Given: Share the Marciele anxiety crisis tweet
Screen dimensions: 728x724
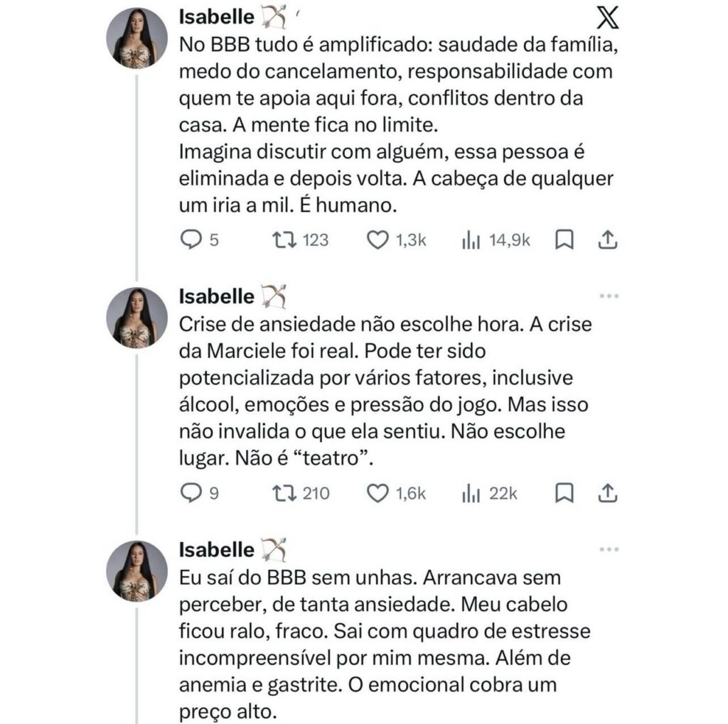Looking at the screenshot, I should 606,493.
